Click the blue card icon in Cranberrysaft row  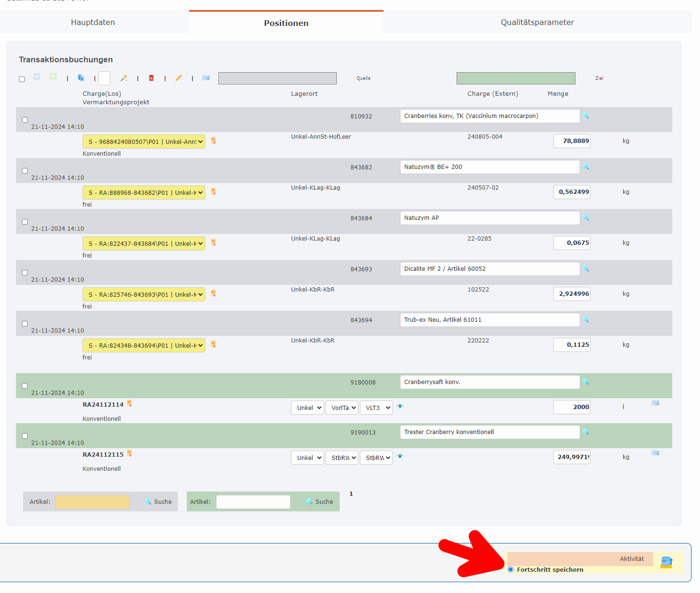coord(655,403)
